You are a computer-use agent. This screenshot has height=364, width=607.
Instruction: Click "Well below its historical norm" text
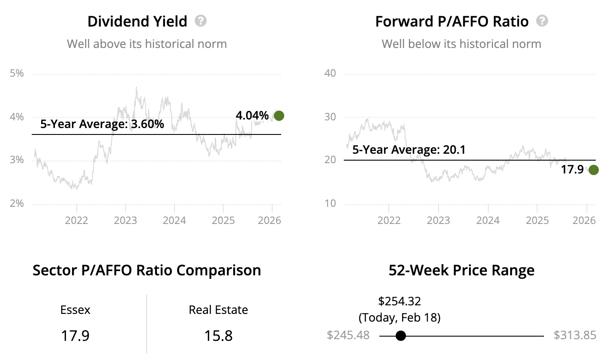461,44
